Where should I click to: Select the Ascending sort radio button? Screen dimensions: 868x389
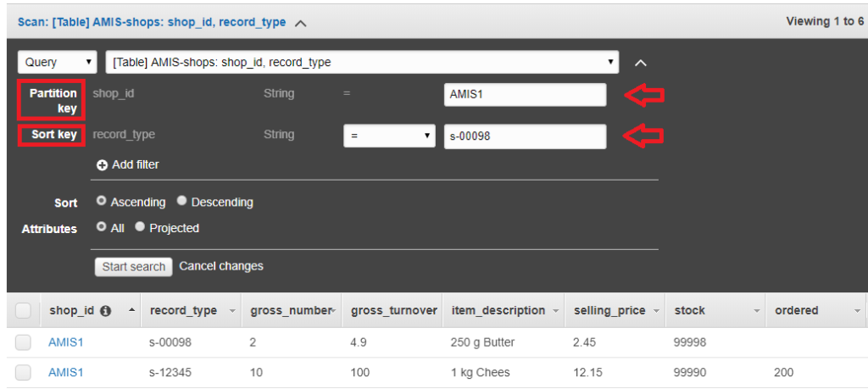(x=102, y=202)
